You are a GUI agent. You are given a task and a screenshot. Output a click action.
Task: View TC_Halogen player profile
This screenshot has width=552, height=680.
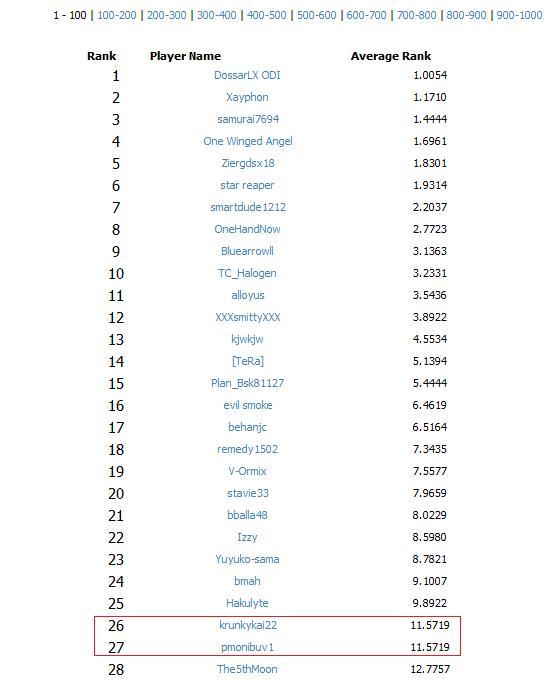click(x=247, y=274)
